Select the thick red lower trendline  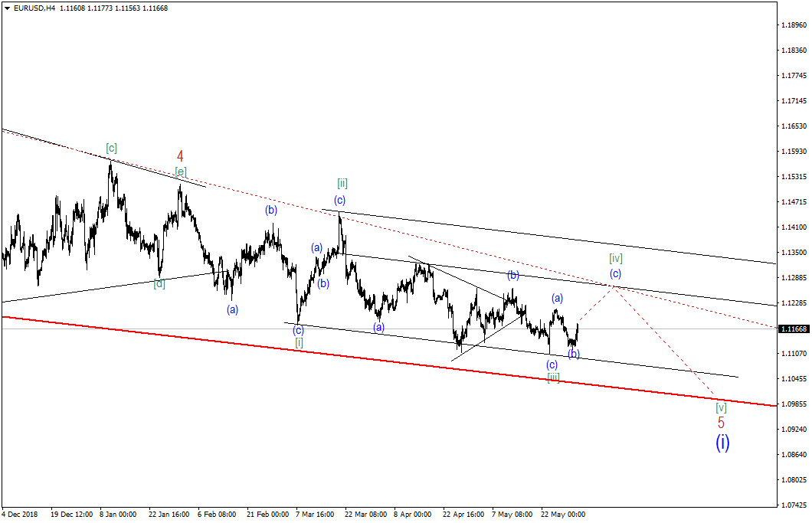388,361
